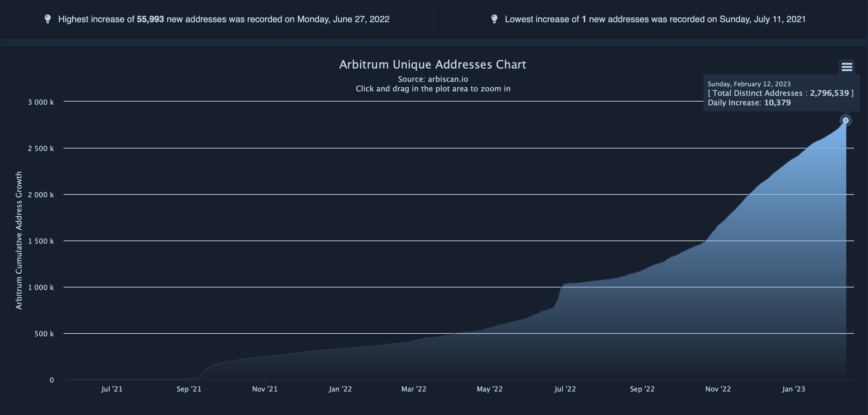Click the highlighted data point marker
The image size is (868, 415).
point(845,121)
